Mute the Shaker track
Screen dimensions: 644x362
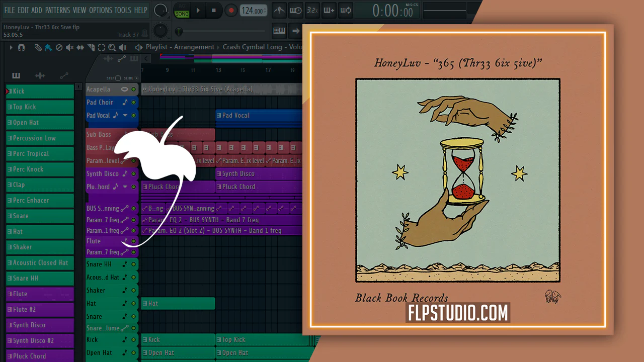(x=134, y=291)
